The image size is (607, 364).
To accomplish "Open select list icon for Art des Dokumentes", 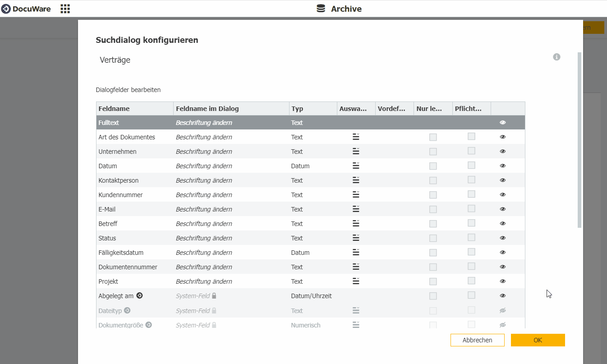I will coord(356,137).
